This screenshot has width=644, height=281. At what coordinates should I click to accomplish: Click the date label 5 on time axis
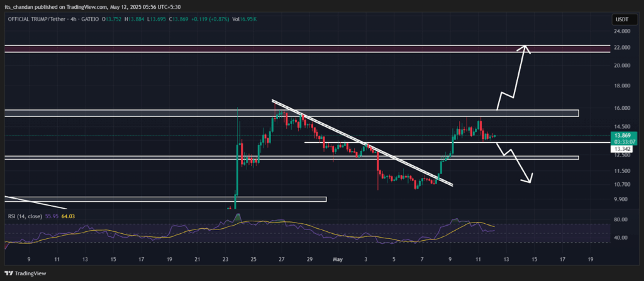pos(394,260)
